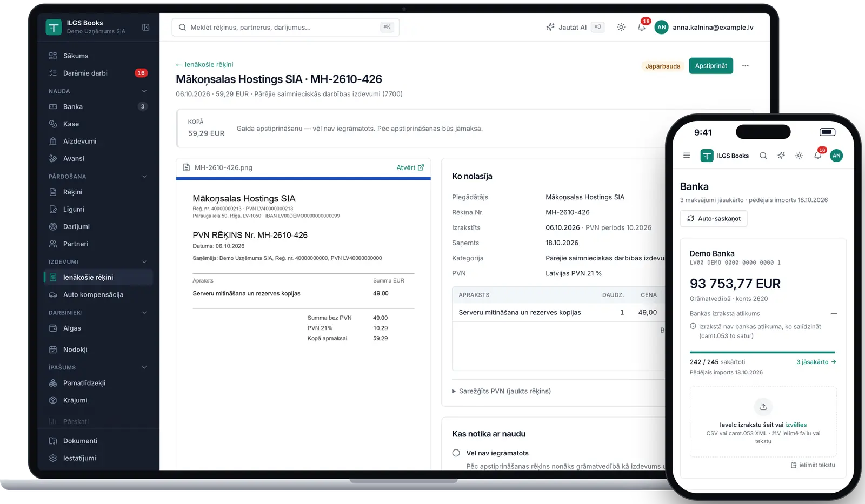Image resolution: width=865 pixels, height=504 pixels.
Task: Collapse the sidebar panel icon
Action: [x=145, y=27]
